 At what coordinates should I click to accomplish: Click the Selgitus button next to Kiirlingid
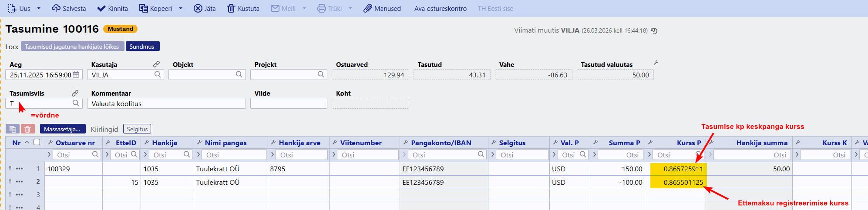pyautogui.click(x=137, y=129)
